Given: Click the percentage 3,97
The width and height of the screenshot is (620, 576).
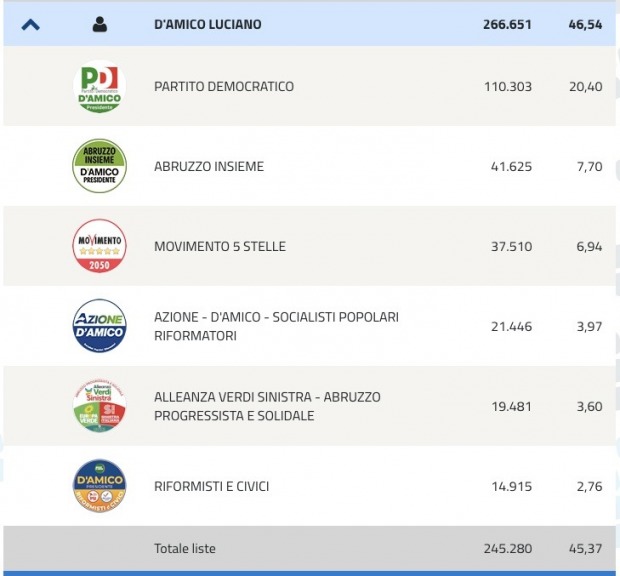Looking at the screenshot, I should click(589, 326).
